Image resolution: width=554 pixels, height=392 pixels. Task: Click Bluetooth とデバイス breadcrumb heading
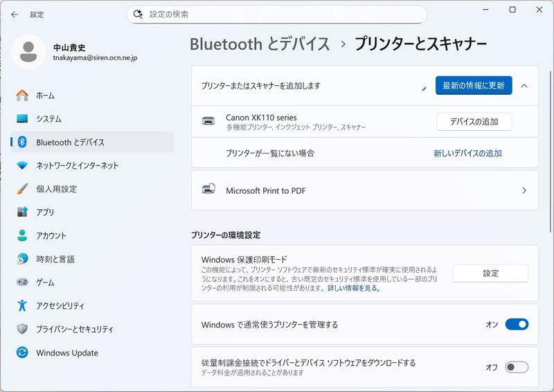click(260, 44)
